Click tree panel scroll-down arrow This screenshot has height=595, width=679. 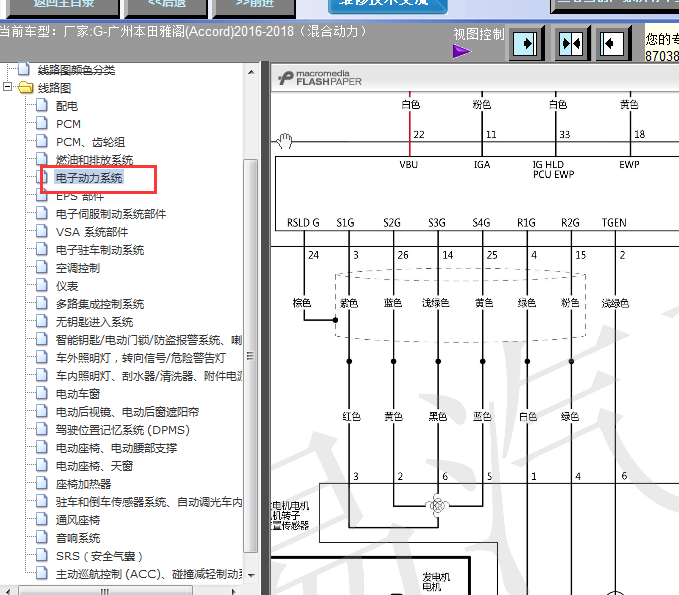[x=251, y=576]
